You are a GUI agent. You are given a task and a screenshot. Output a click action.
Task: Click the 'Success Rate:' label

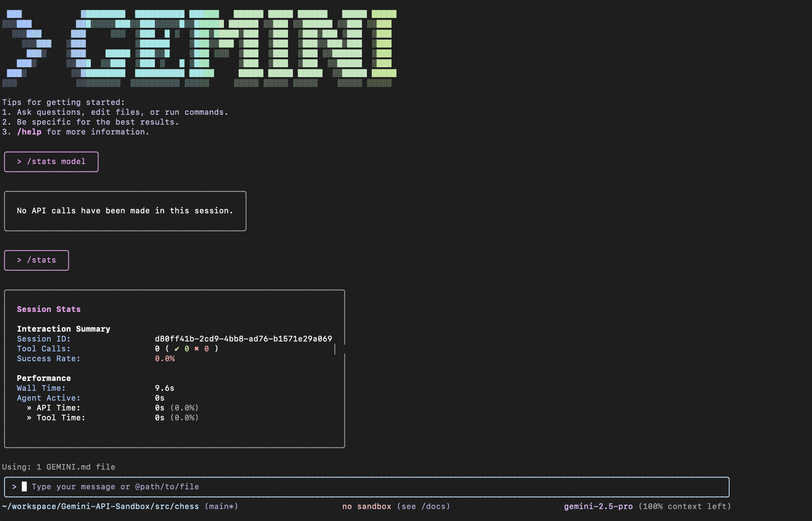coord(49,358)
